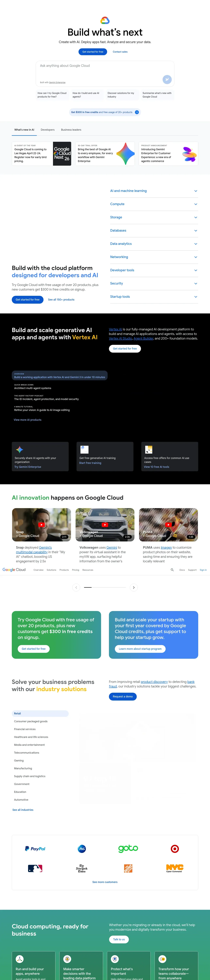
Task: Click the icon above 'Get free generative AI training'
Action: (x=85, y=450)
